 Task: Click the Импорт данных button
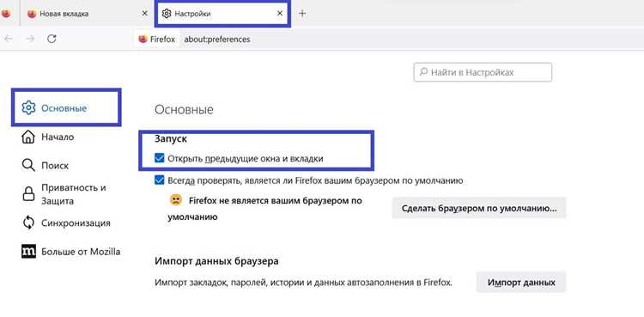[x=521, y=283]
